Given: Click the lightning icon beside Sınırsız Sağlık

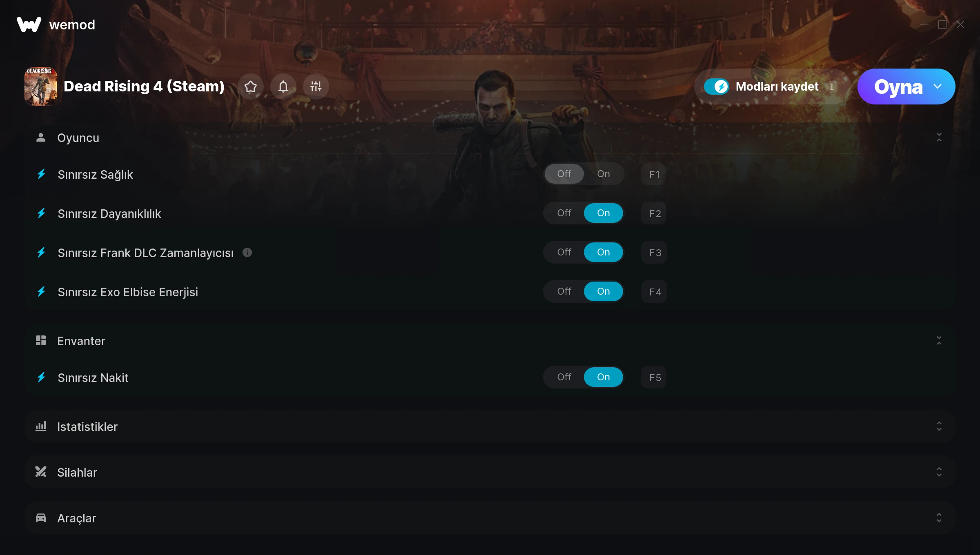Looking at the screenshot, I should pyautogui.click(x=41, y=174).
